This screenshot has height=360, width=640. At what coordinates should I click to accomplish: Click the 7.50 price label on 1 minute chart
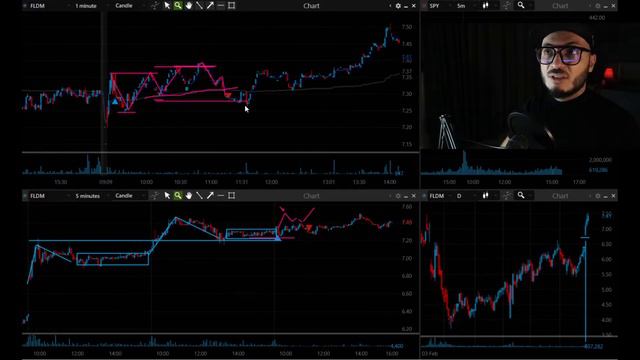(x=407, y=27)
